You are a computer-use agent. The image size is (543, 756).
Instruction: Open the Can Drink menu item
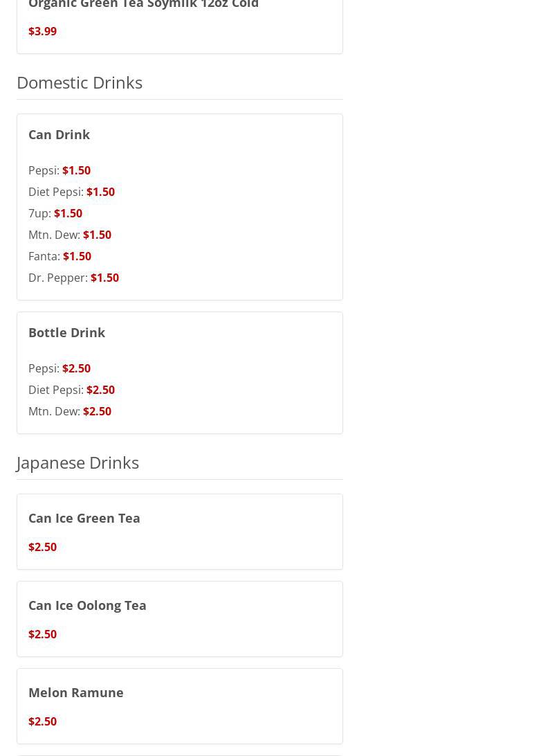click(x=59, y=134)
